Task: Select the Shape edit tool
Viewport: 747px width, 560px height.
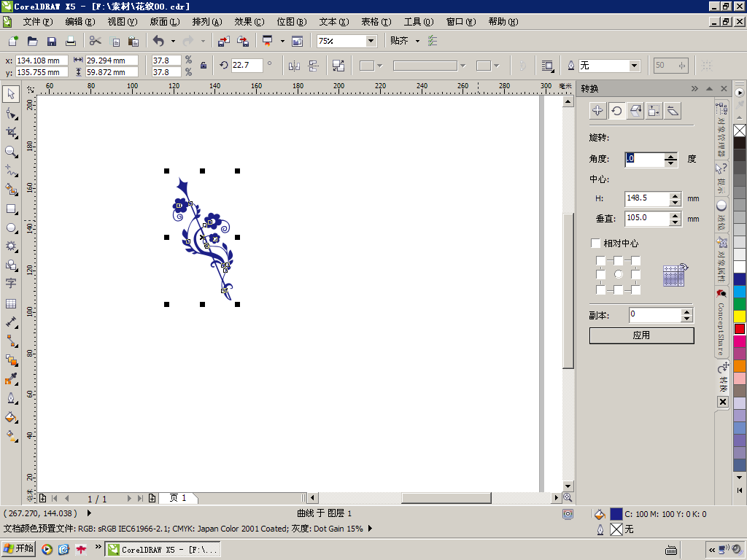Action: pyautogui.click(x=11, y=113)
